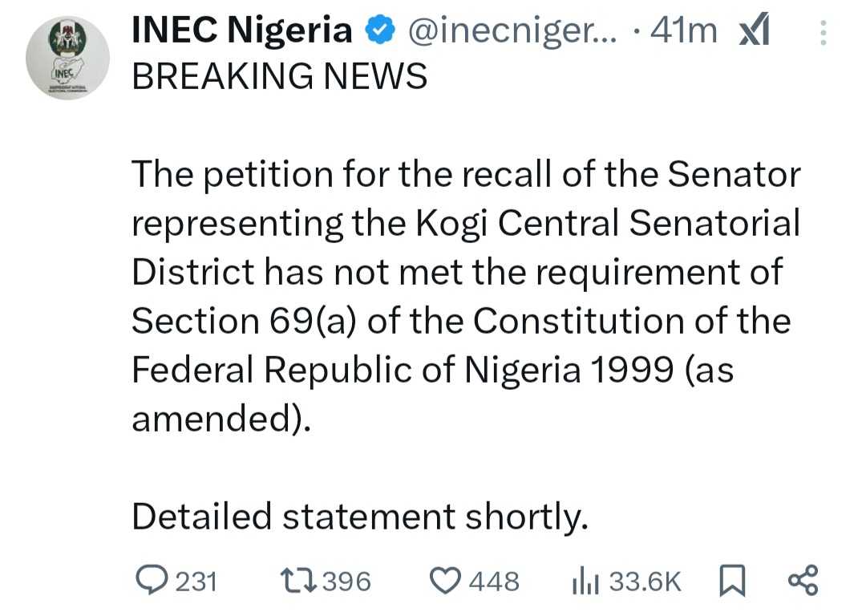The height and width of the screenshot is (616, 866).
Task: Reply using the comment bubble icon
Action: pos(150,580)
